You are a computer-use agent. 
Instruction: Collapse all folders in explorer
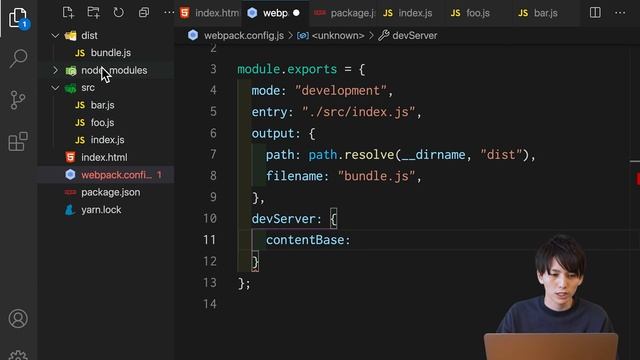pyautogui.click(x=144, y=13)
